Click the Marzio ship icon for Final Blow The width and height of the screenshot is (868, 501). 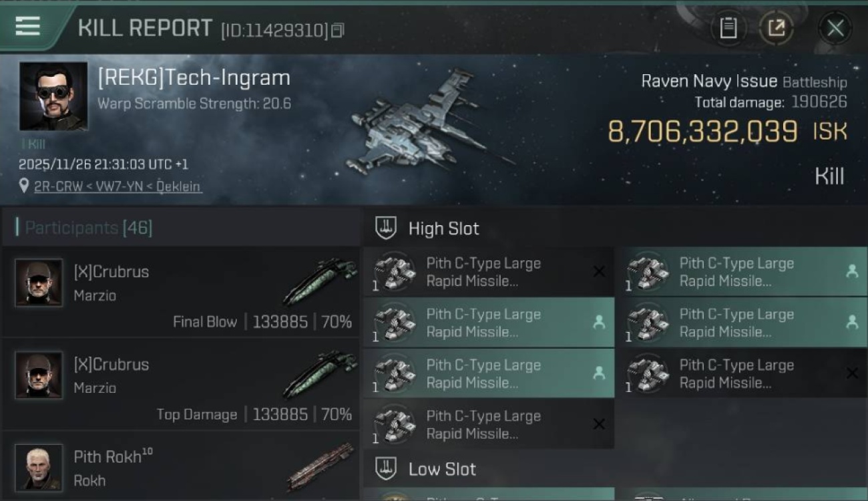pos(320,281)
